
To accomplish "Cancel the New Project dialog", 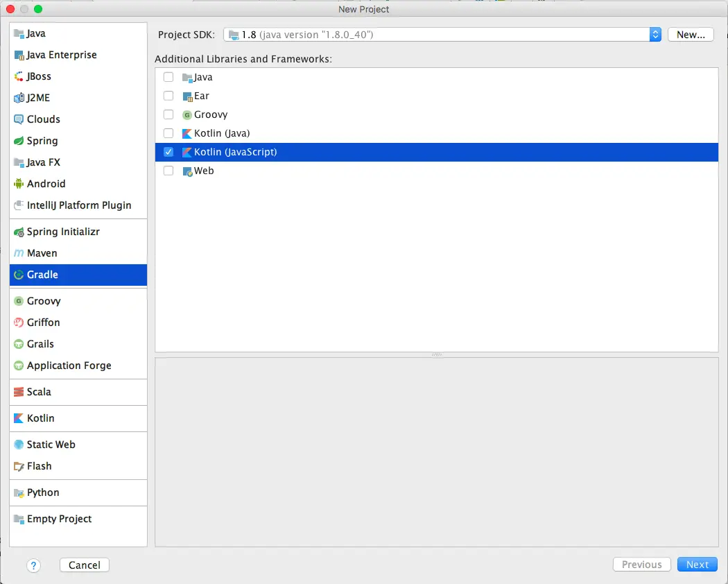I will point(85,565).
